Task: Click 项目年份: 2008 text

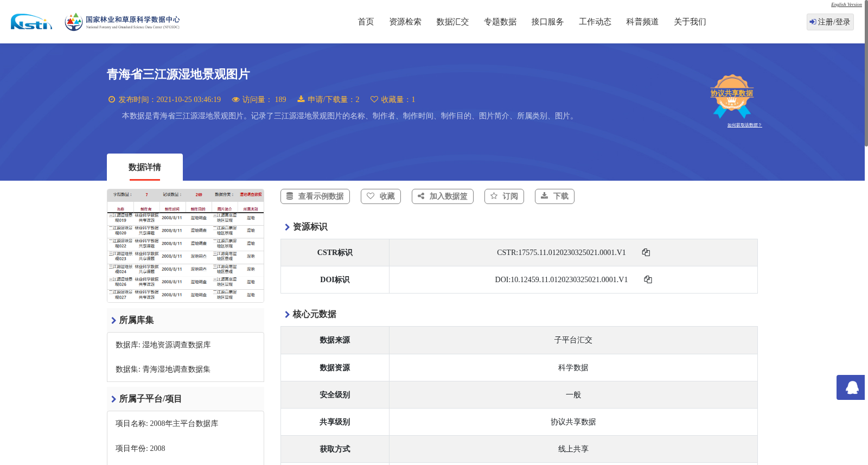Action: (x=140, y=449)
